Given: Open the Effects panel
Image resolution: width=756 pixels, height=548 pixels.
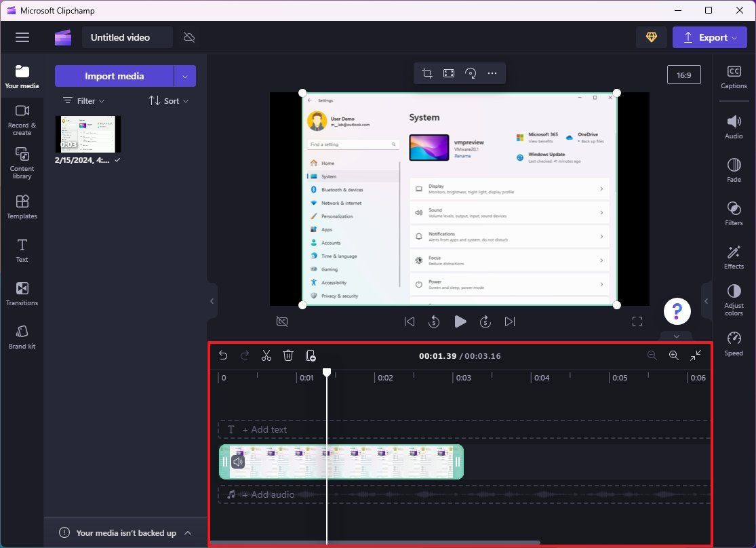Looking at the screenshot, I should [734, 257].
